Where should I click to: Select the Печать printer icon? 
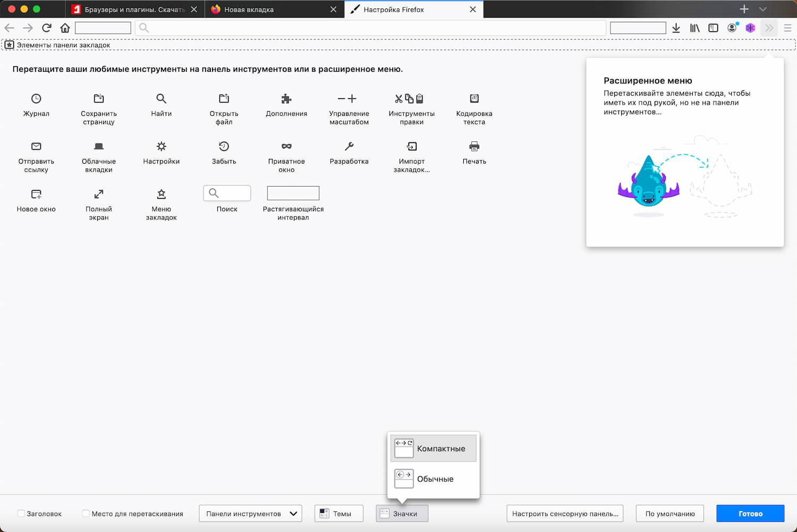click(474, 146)
